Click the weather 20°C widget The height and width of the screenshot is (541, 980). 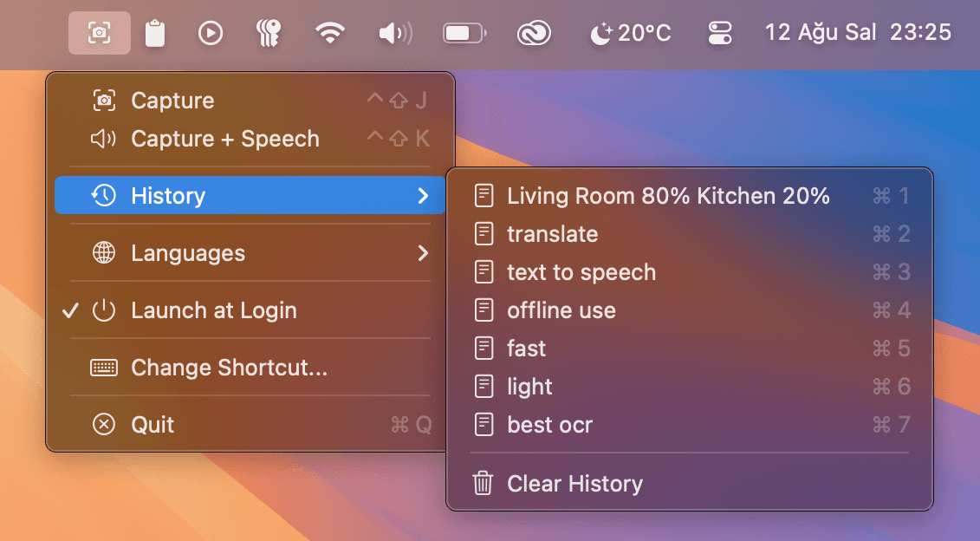point(630,33)
